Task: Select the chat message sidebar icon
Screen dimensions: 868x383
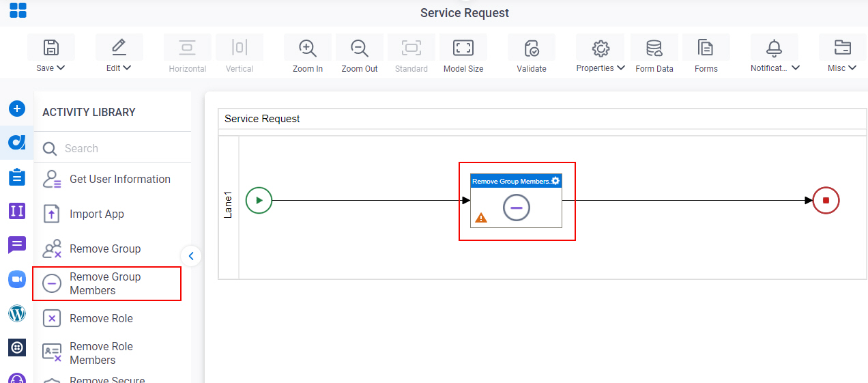Action: [17, 244]
